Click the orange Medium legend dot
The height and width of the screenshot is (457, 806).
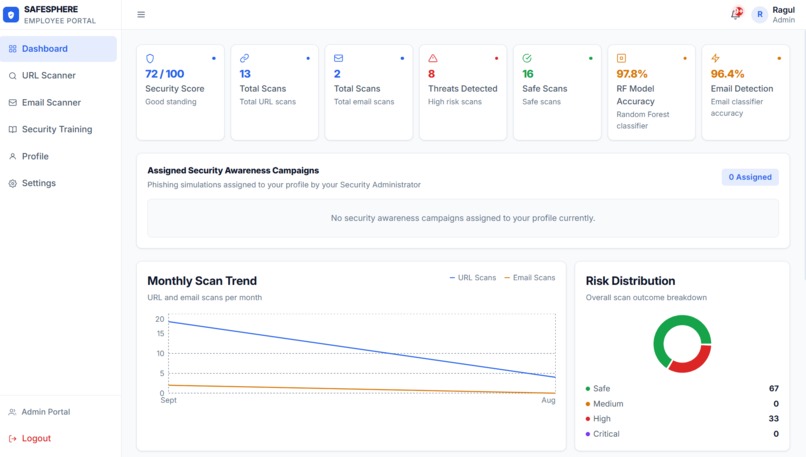588,404
